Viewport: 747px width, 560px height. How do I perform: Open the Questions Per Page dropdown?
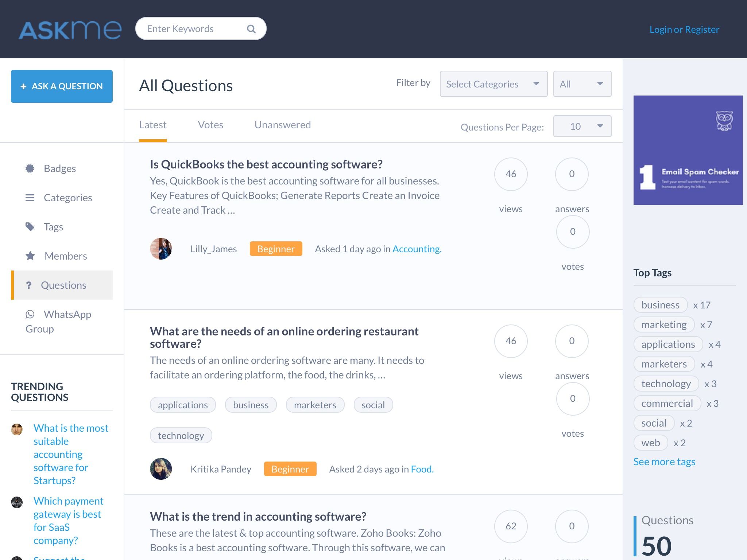pyautogui.click(x=582, y=126)
